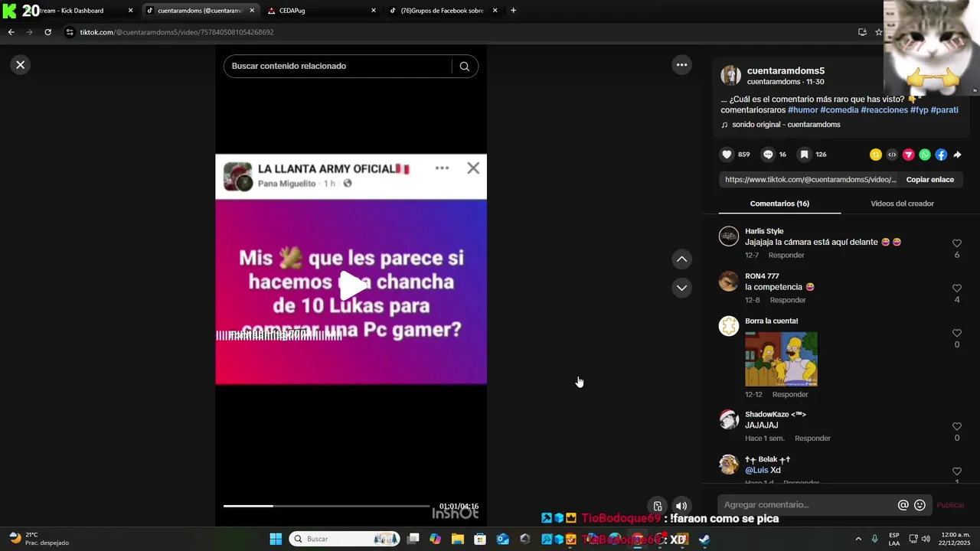Viewport: 980px width, 551px height.
Task: Open the #parati hashtag
Action: (944, 110)
